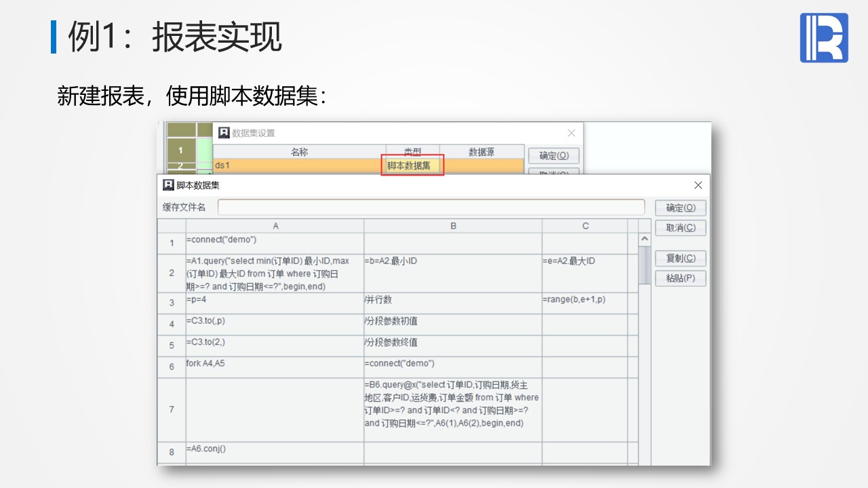
Task: Select row 5 header in script grid
Action: point(172,346)
